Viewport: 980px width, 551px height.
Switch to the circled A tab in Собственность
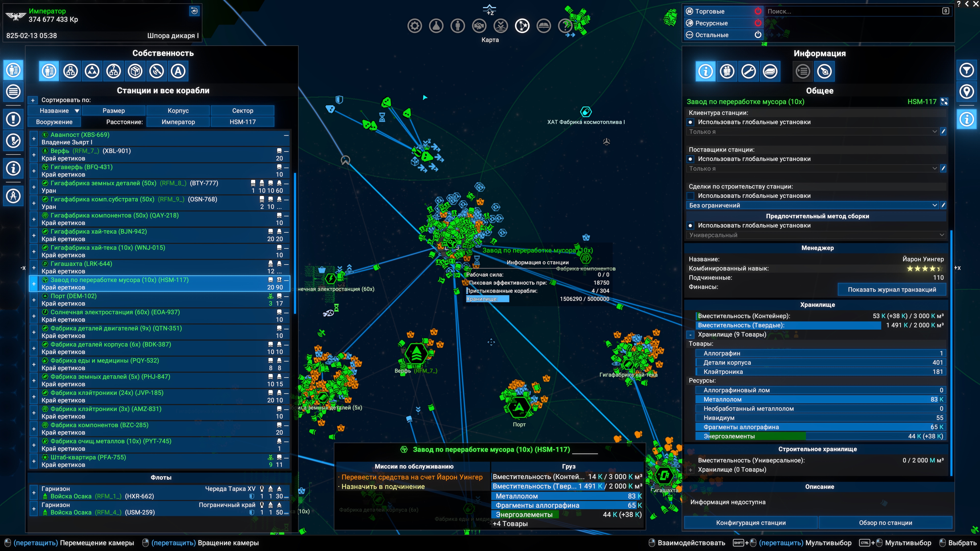click(178, 71)
